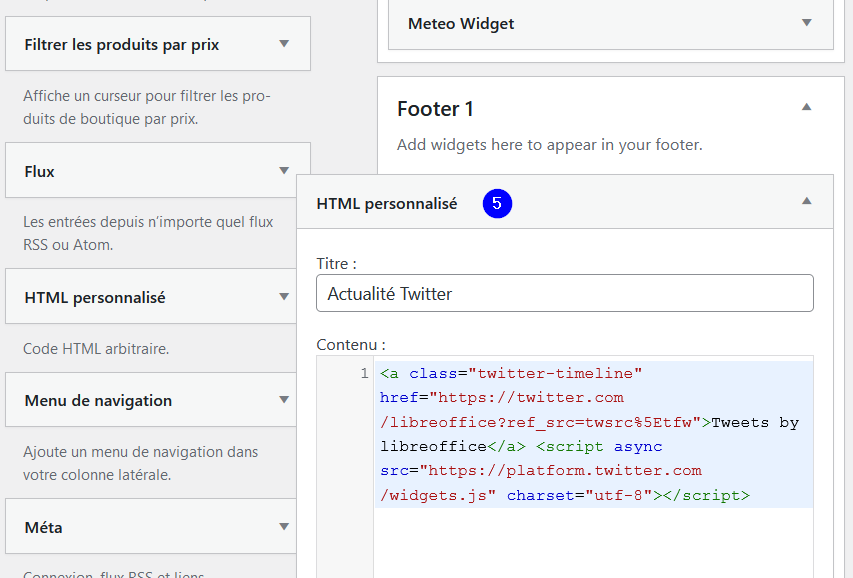This screenshot has height=578, width=853.
Task: Expand the Meteo Widget arrow
Action: click(x=807, y=23)
